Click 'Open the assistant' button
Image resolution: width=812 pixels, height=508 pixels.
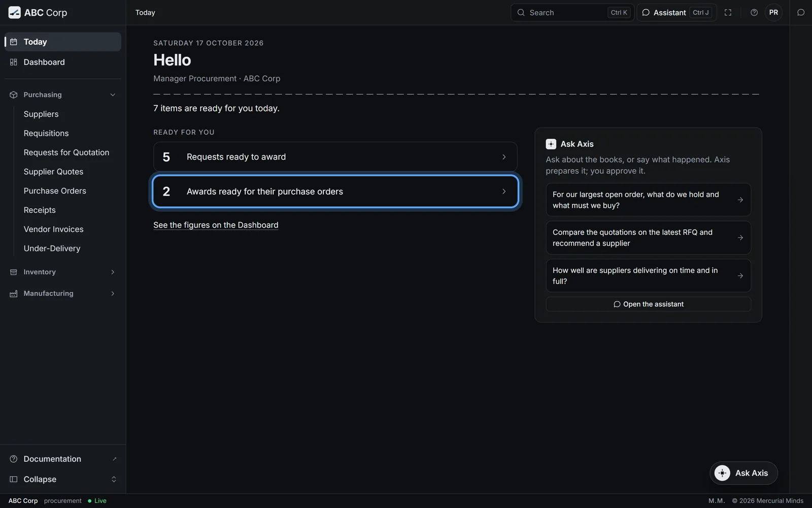pos(648,304)
